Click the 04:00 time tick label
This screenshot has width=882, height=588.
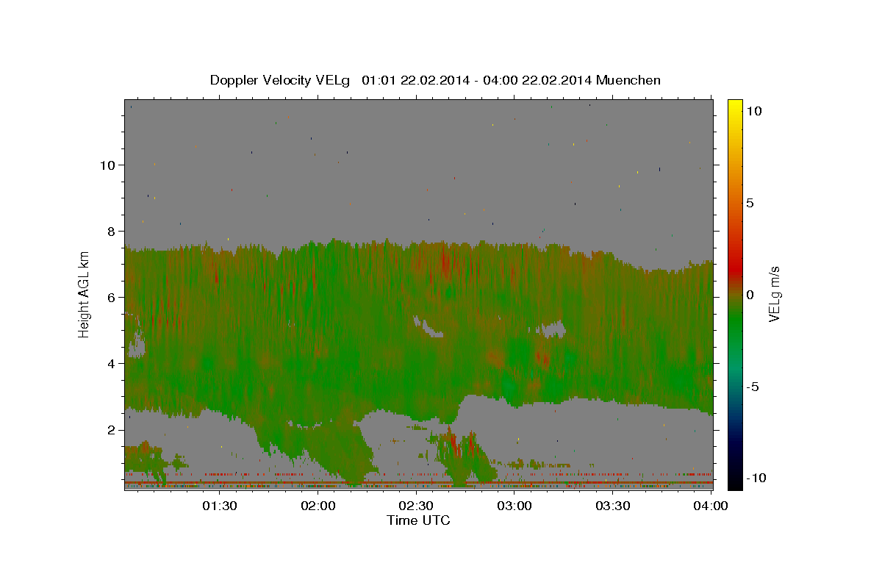[x=711, y=506]
